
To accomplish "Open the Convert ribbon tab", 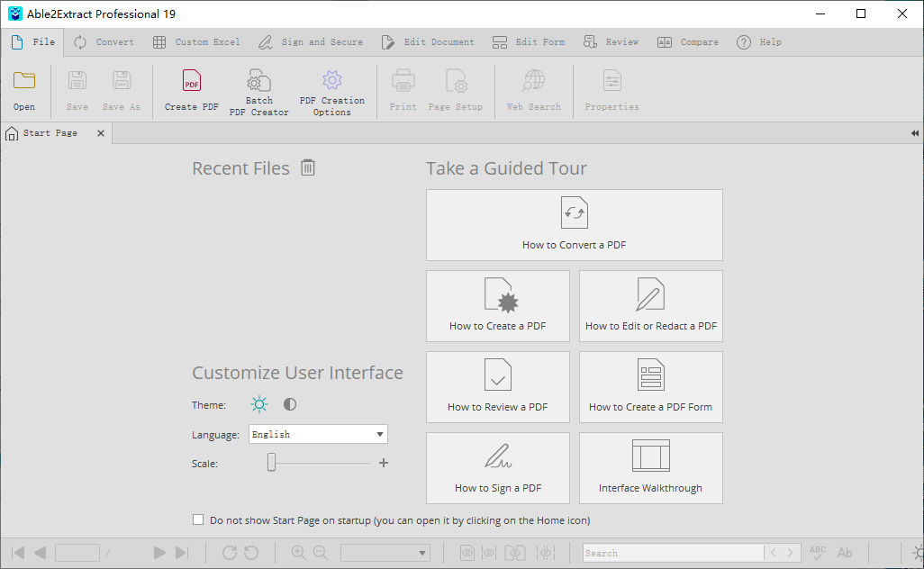I will point(104,42).
